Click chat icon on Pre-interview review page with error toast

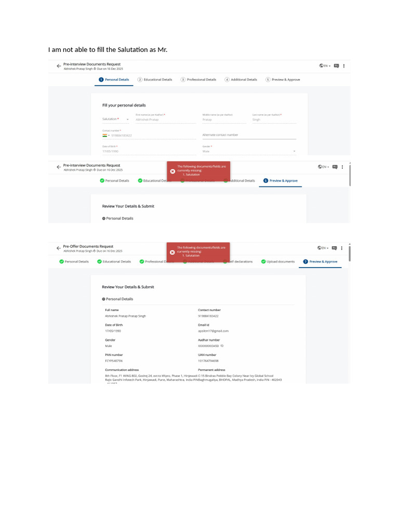point(335,167)
